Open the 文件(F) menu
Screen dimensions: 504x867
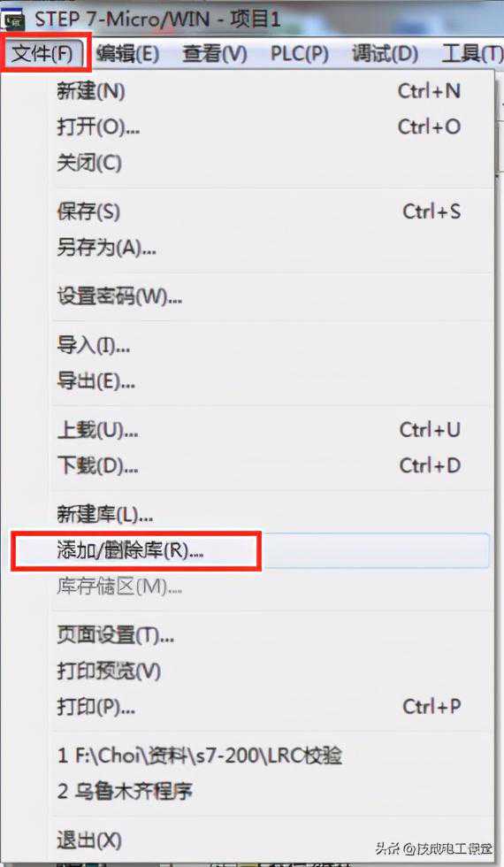click(x=44, y=54)
